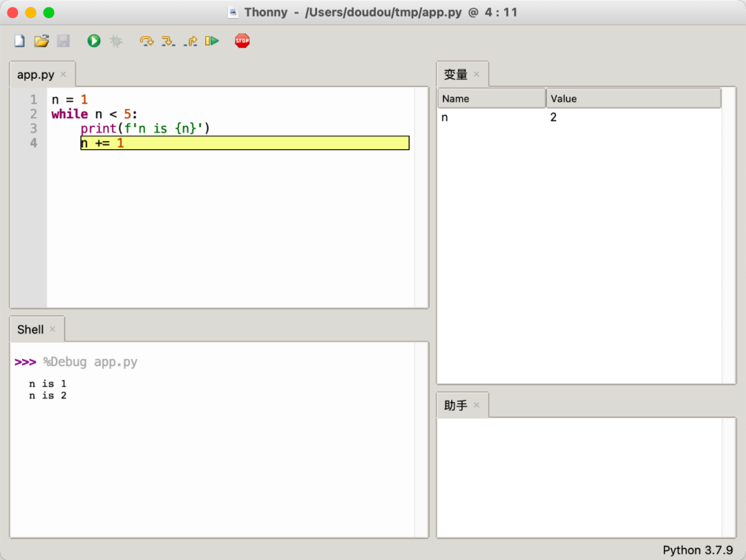Close the 变量 variables tab
This screenshot has height=560, width=746.
pos(477,75)
